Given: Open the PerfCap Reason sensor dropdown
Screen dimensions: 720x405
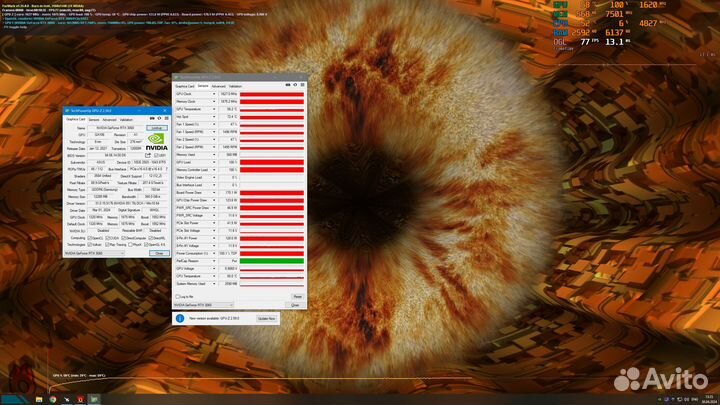Looking at the screenshot, I should click(214, 261).
